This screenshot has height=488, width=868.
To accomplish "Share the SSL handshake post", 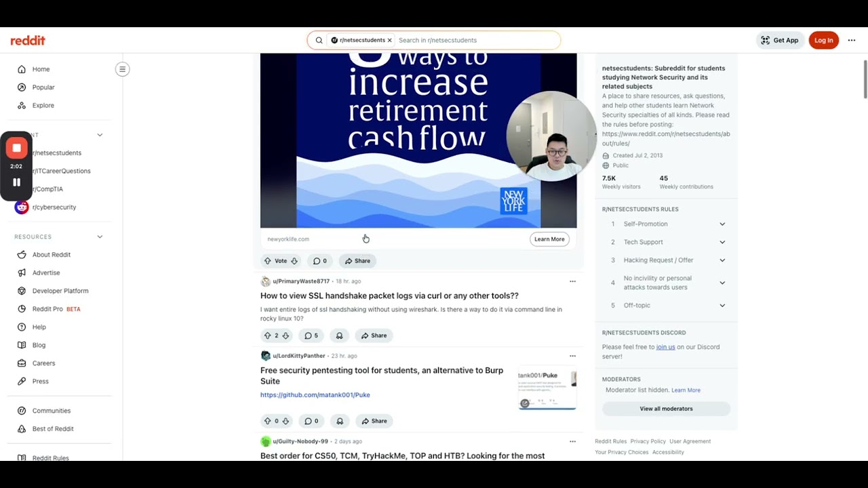I will (374, 335).
